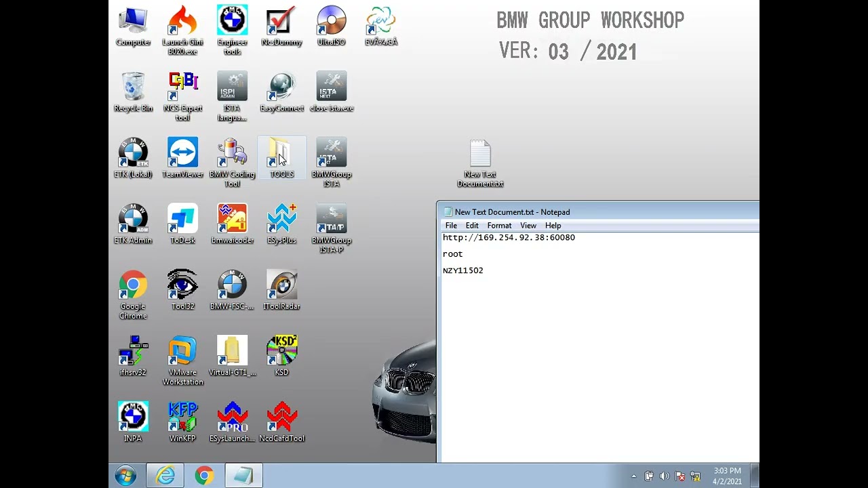The width and height of the screenshot is (868, 488).
Task: Select the TOOLS folder shortcut
Action: (281, 159)
